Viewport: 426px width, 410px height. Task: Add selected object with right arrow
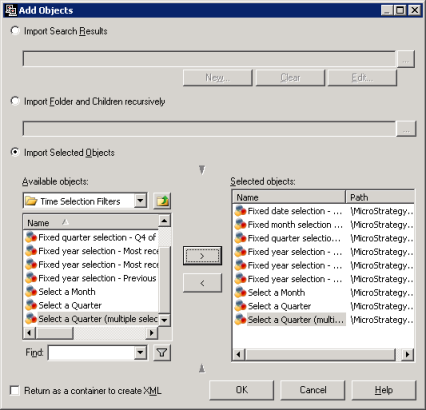[202, 256]
